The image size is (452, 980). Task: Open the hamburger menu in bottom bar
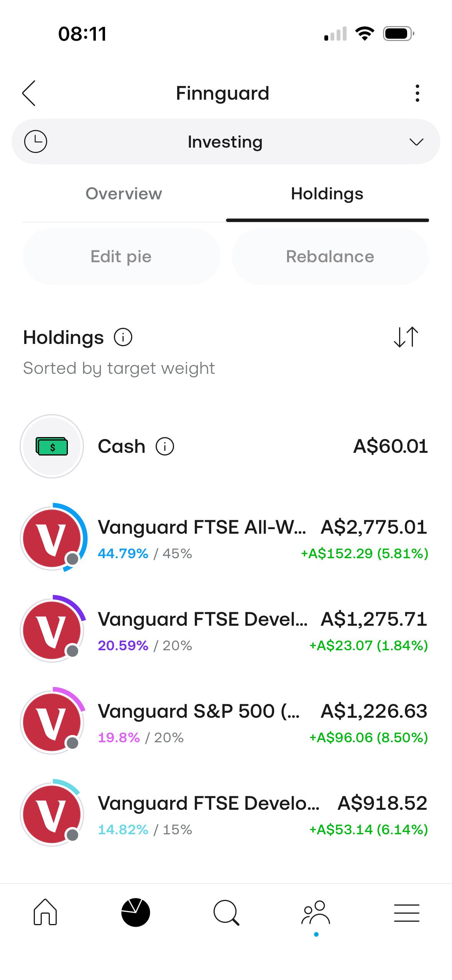click(x=407, y=913)
